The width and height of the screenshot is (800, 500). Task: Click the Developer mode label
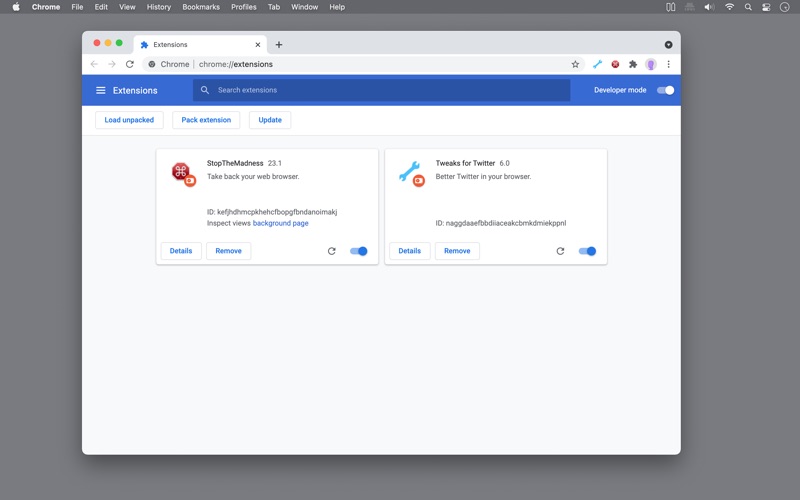(x=620, y=90)
